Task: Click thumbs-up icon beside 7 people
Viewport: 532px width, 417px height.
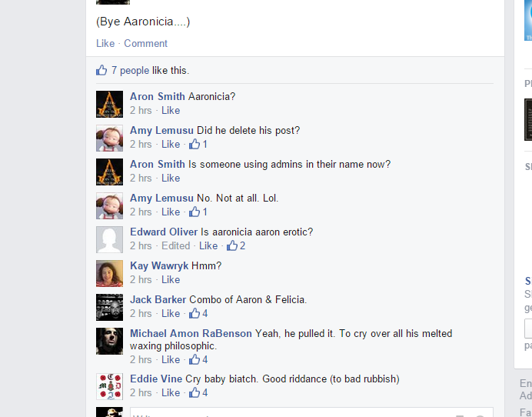Action: (x=101, y=70)
